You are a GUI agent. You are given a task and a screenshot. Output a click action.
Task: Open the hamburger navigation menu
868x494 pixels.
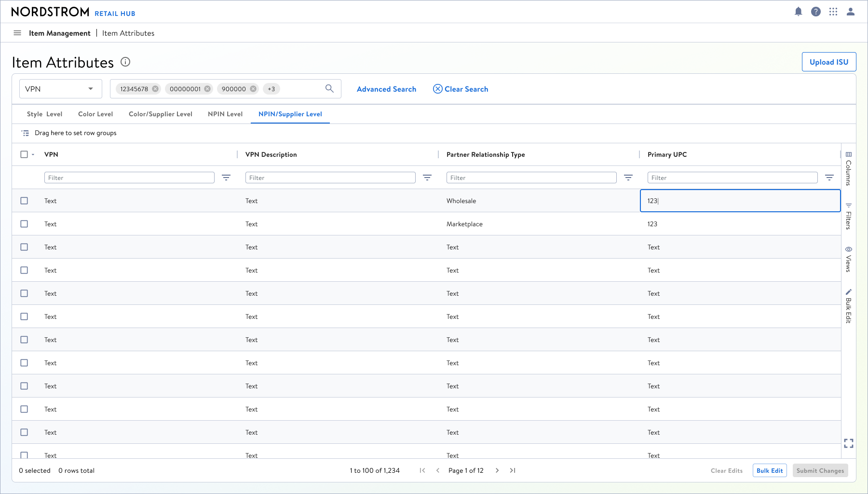(17, 33)
